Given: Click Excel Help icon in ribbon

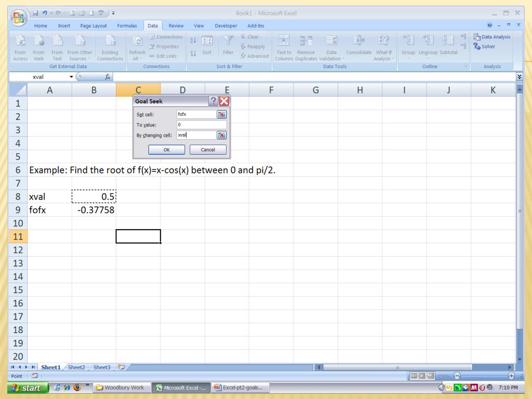Looking at the screenshot, I should pos(489,25).
